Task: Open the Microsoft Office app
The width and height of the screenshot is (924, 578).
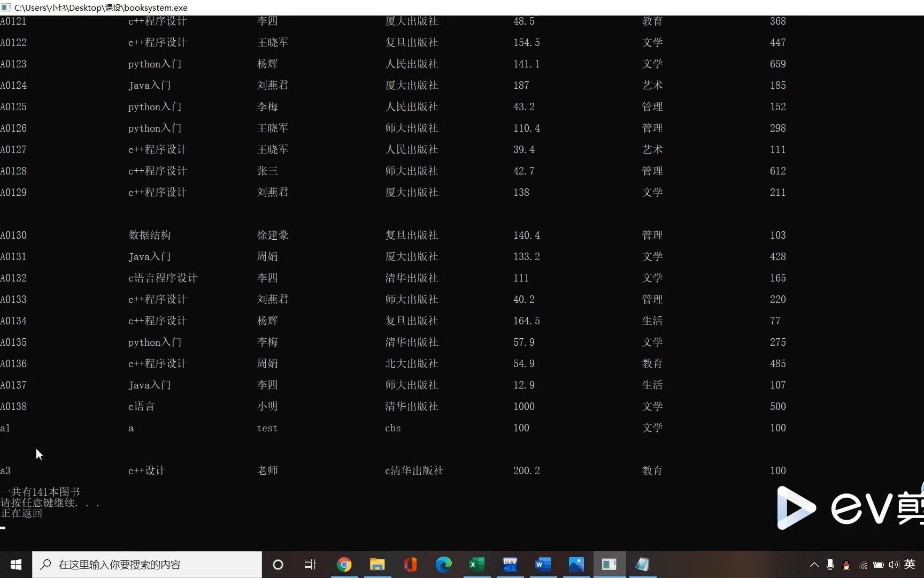Action: (410, 564)
